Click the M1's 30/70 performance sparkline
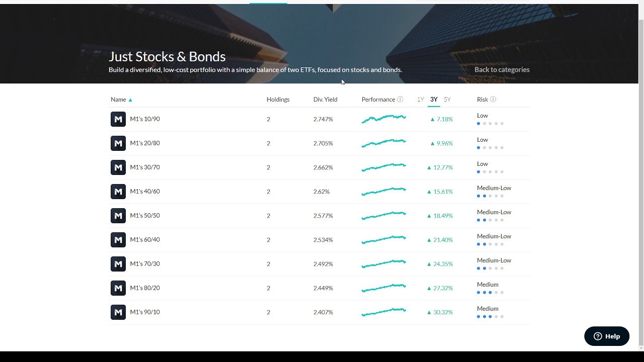The width and height of the screenshot is (644, 362). pyautogui.click(x=384, y=167)
